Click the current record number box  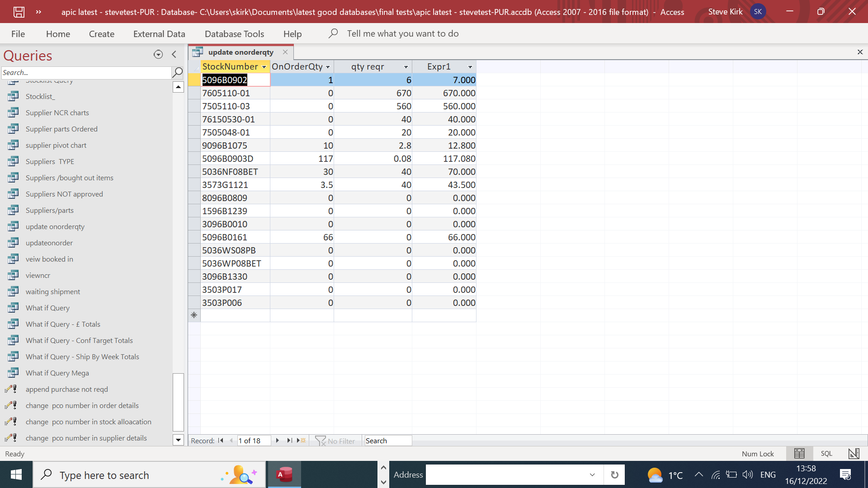(254, 441)
